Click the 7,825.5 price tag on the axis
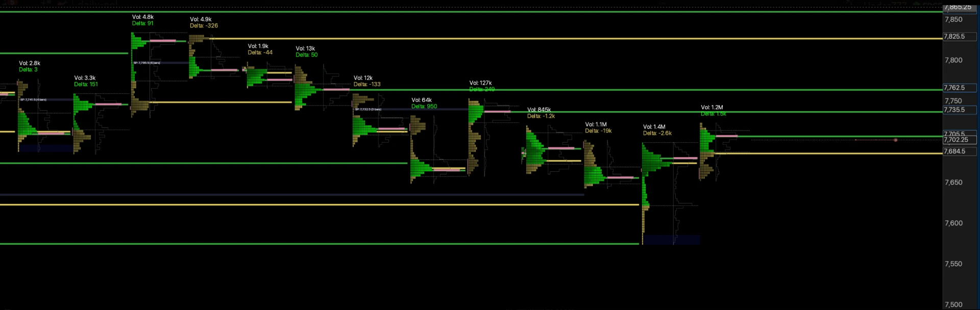 960,37
